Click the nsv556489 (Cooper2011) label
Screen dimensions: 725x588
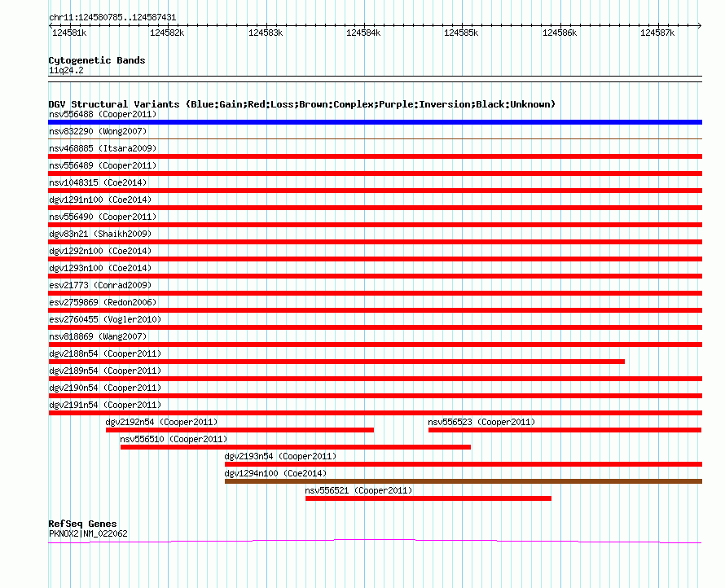[x=103, y=165]
